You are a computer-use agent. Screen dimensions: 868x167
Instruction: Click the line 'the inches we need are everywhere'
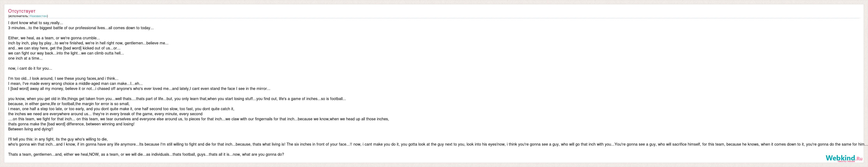pos(105,114)
